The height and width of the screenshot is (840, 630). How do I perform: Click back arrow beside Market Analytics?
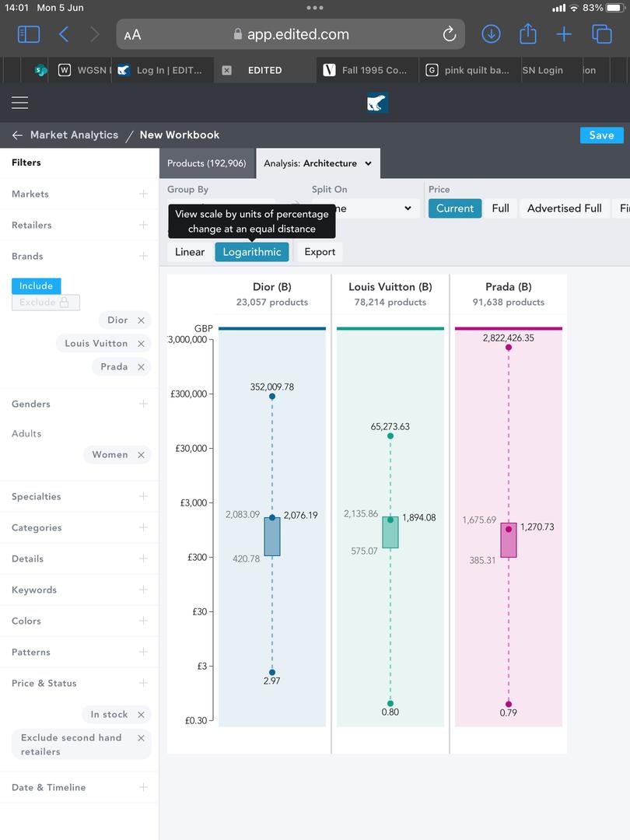[x=17, y=135]
